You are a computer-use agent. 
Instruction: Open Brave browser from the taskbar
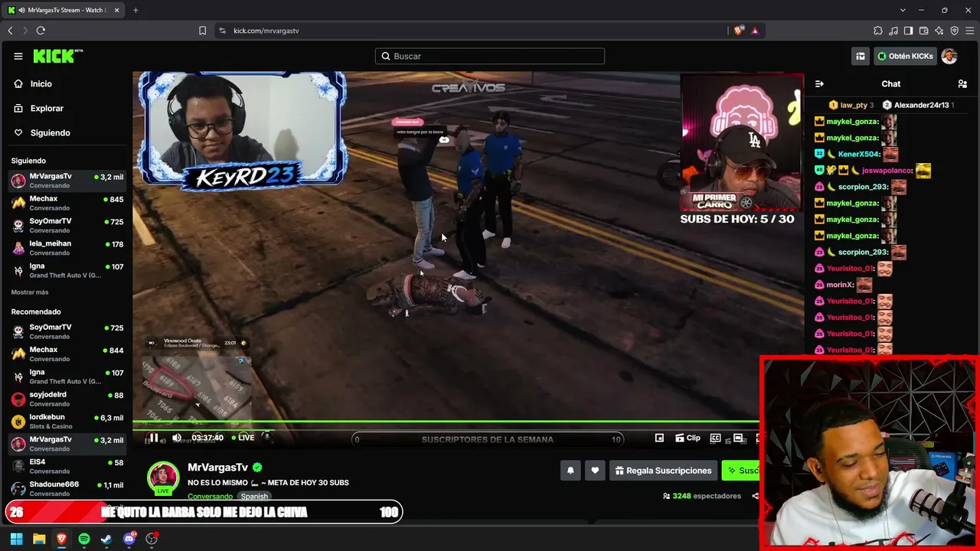61,539
